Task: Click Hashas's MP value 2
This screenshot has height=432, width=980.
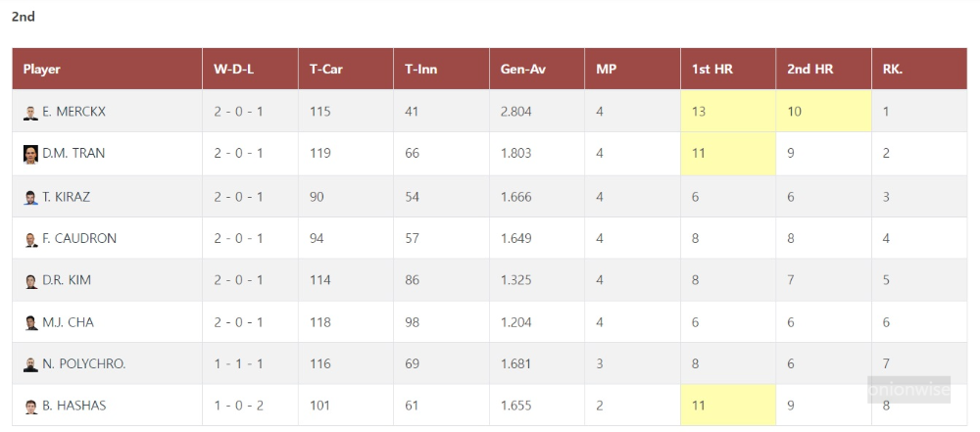Action: coord(600,406)
